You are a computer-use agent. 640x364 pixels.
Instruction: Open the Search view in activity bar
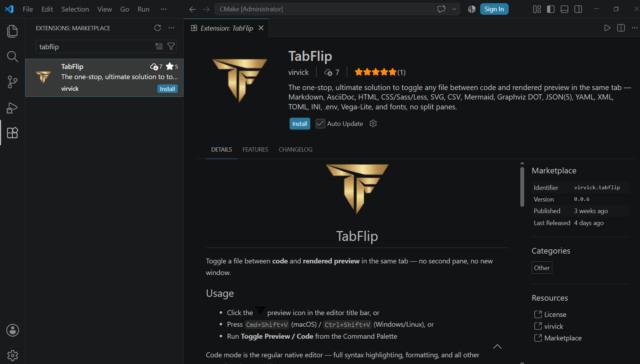click(x=12, y=56)
